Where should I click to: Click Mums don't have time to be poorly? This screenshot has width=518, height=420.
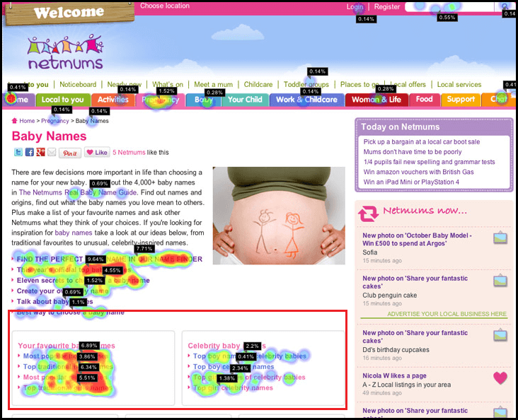pyautogui.click(x=413, y=152)
